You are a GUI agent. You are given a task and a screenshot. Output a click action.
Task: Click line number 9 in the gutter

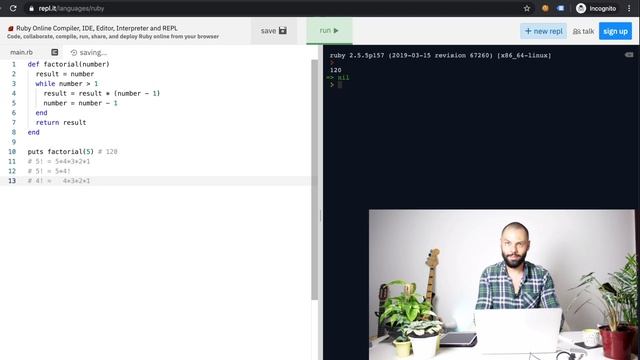click(13, 142)
